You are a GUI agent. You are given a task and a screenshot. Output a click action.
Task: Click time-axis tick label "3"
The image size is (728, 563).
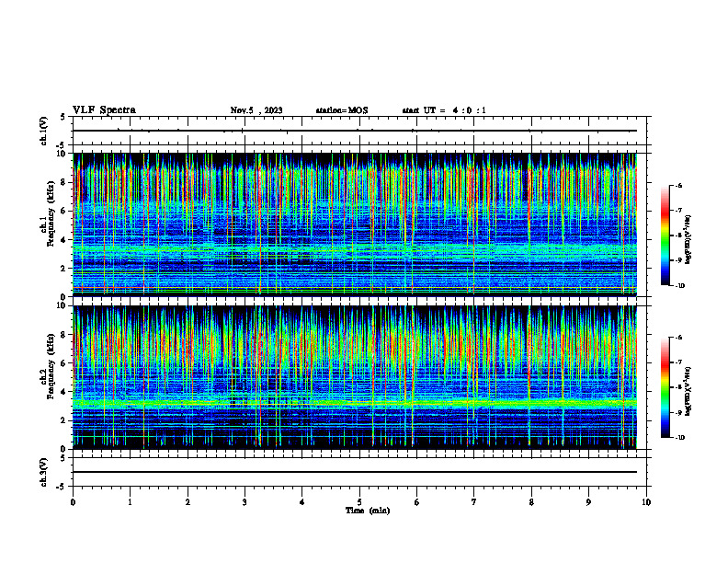(x=245, y=502)
